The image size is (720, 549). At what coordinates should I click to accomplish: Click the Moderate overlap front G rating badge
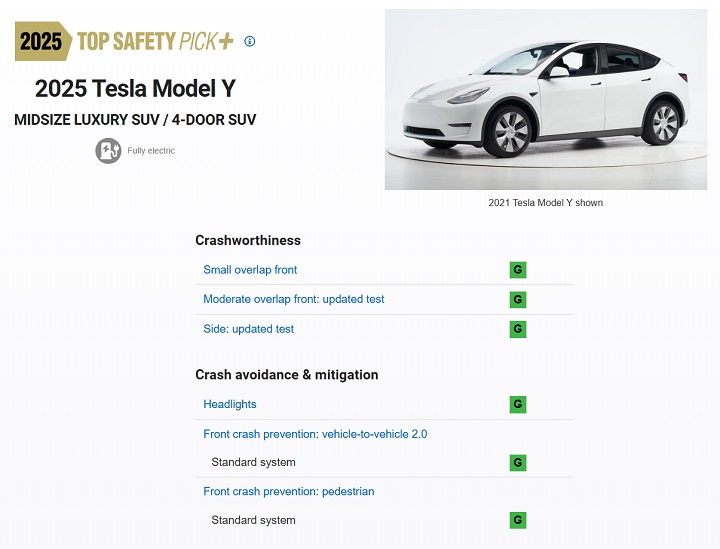pos(518,299)
